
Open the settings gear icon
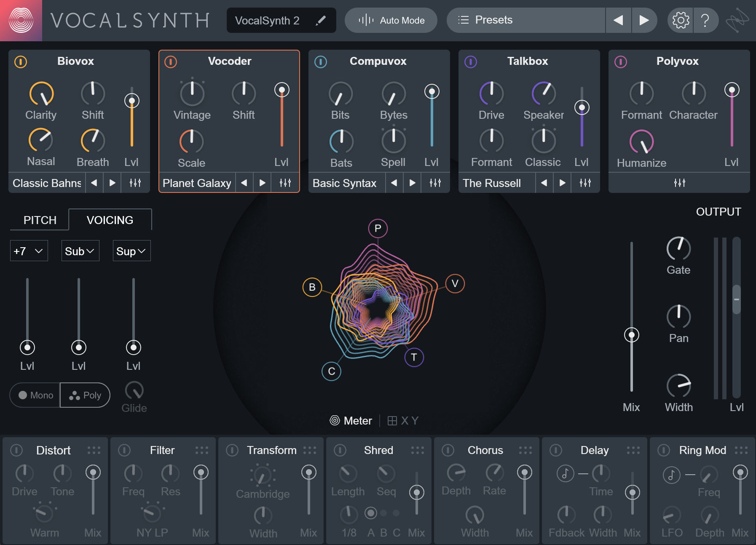point(680,20)
